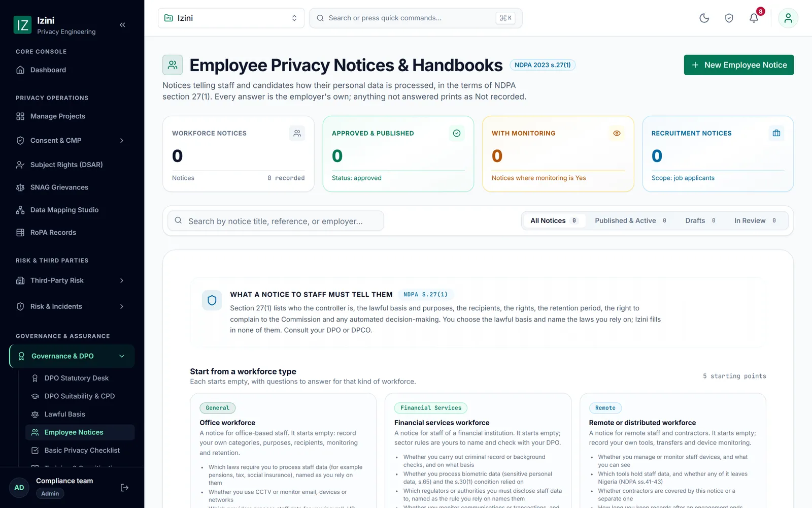
Task: Click the sign out icon beside Compliance team
Action: pos(124,488)
